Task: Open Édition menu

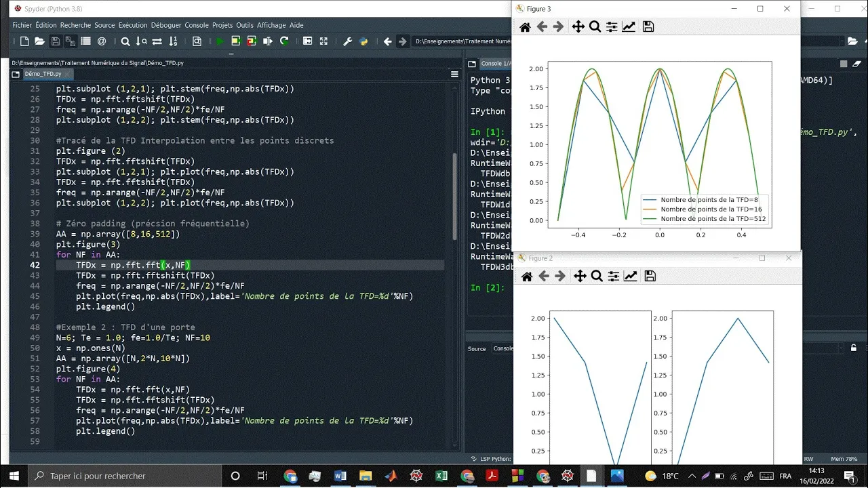Action: pyautogui.click(x=46, y=25)
